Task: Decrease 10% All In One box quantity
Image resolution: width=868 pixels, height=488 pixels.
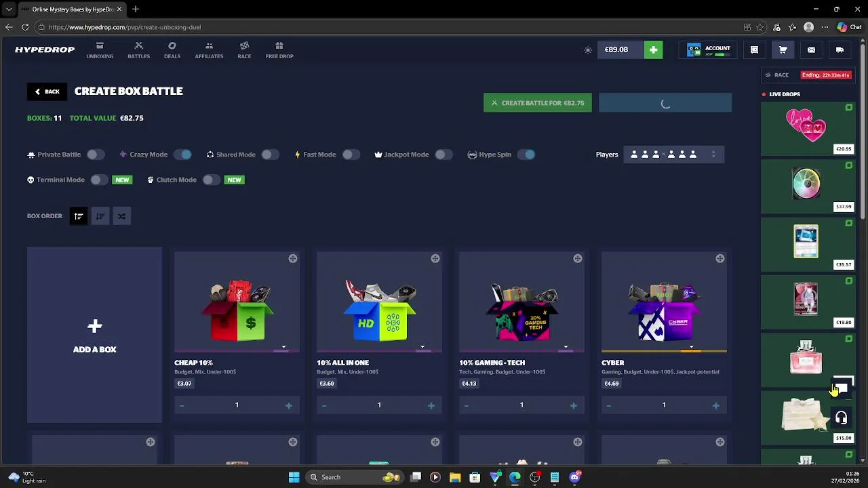Action: tap(324, 405)
